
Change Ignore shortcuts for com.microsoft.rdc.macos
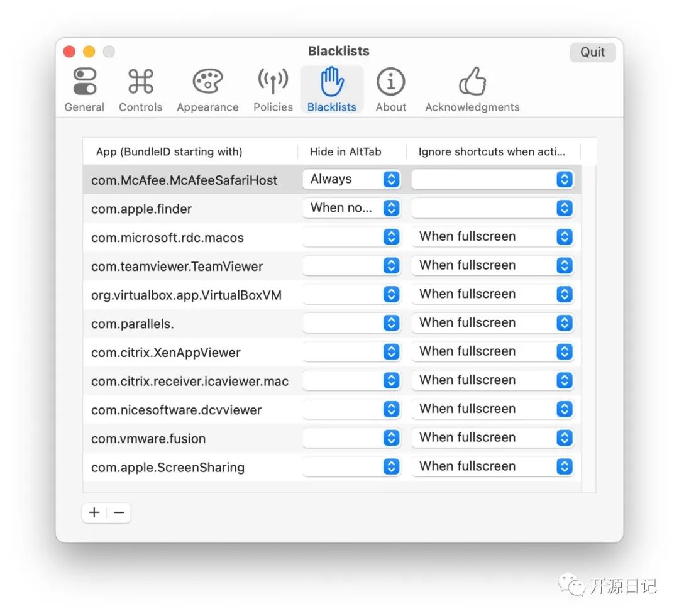click(493, 237)
